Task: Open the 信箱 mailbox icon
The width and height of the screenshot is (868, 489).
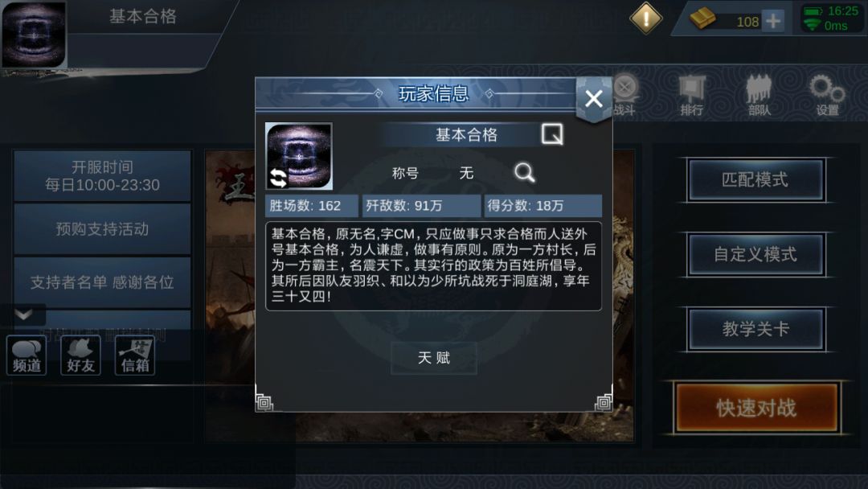Action: pos(134,355)
